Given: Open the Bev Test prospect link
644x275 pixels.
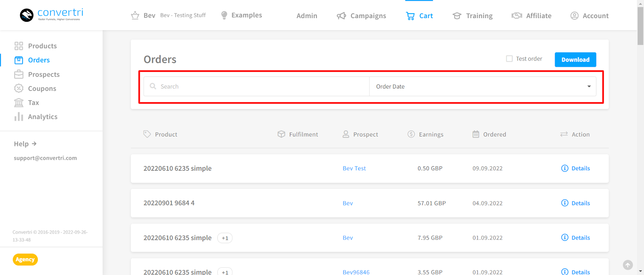Looking at the screenshot, I should pyautogui.click(x=354, y=168).
